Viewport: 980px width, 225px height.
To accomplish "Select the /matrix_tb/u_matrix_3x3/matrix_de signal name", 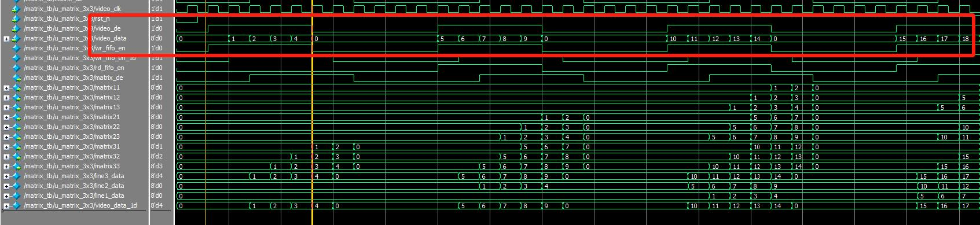I will (x=73, y=78).
